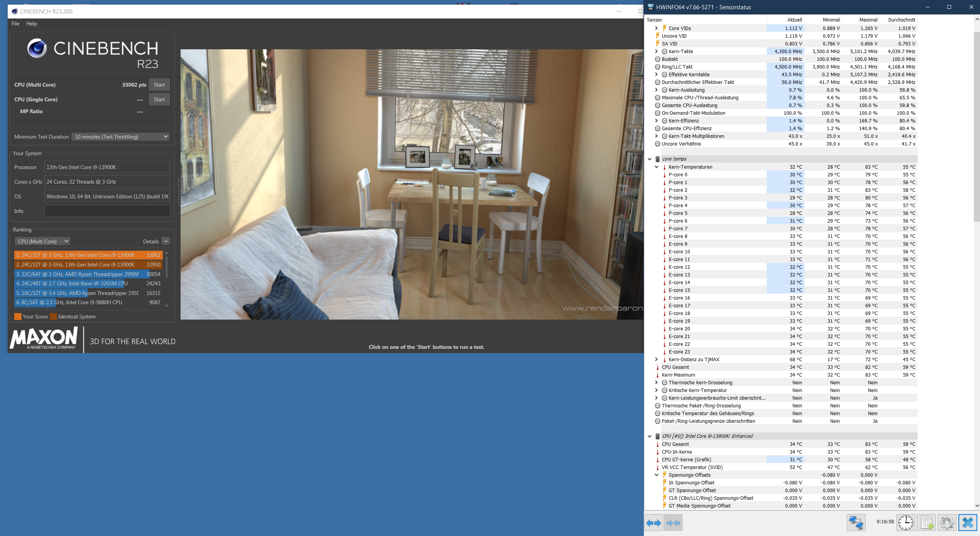Click the clock reset timer icon

[x=906, y=523]
